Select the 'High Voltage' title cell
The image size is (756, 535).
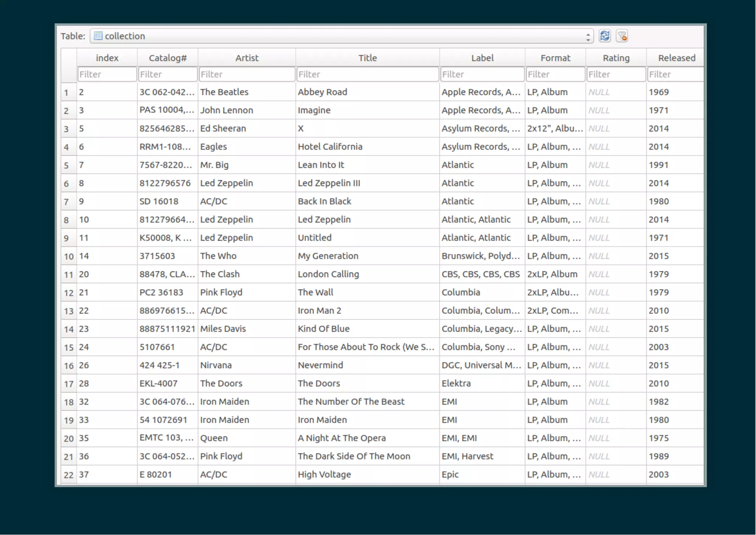click(368, 474)
